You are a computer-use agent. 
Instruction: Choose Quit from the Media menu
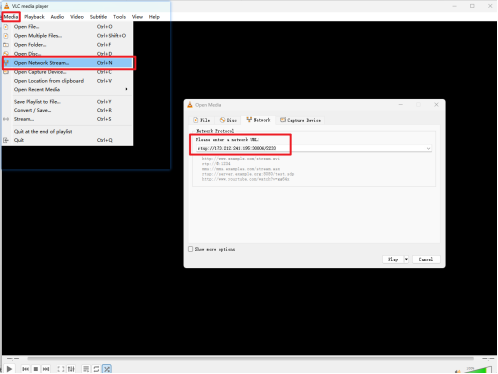point(68,140)
